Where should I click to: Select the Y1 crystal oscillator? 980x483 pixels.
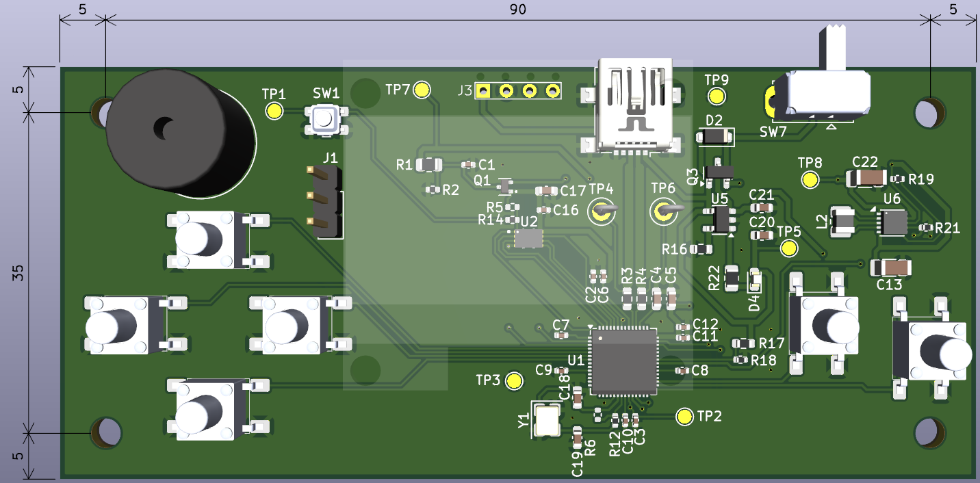click(x=547, y=421)
